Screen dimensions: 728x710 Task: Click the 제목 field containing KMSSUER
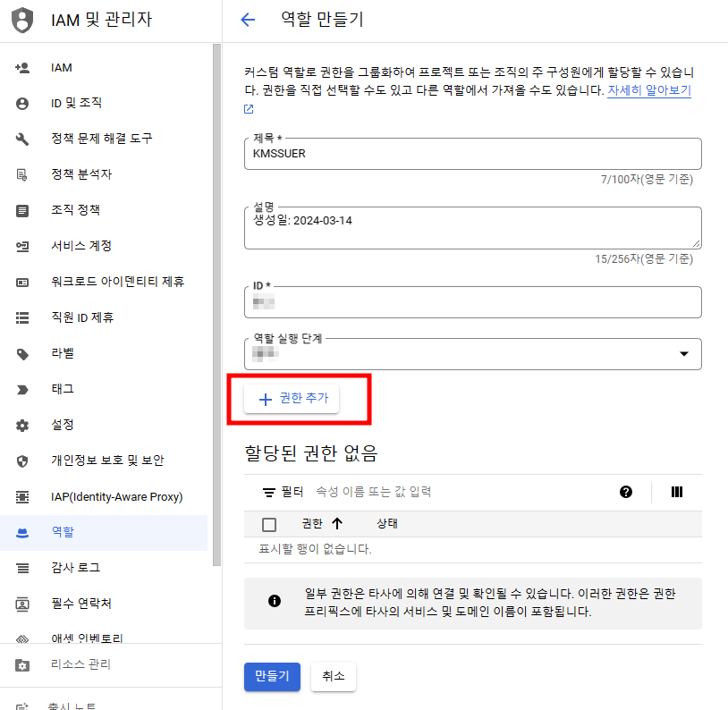[x=472, y=154]
